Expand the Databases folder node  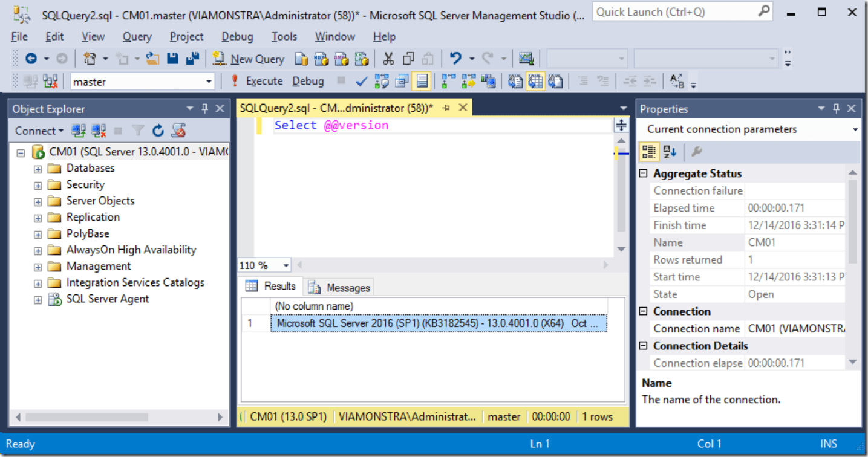tap(38, 169)
